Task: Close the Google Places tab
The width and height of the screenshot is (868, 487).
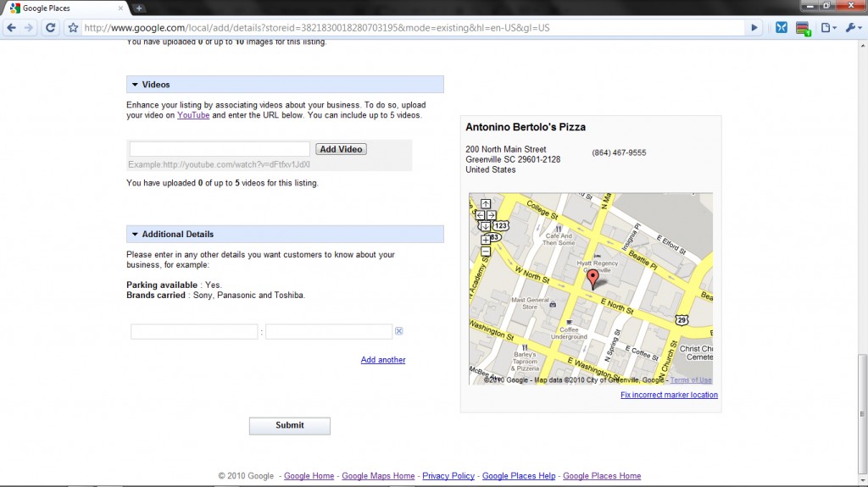Action: pos(120,8)
